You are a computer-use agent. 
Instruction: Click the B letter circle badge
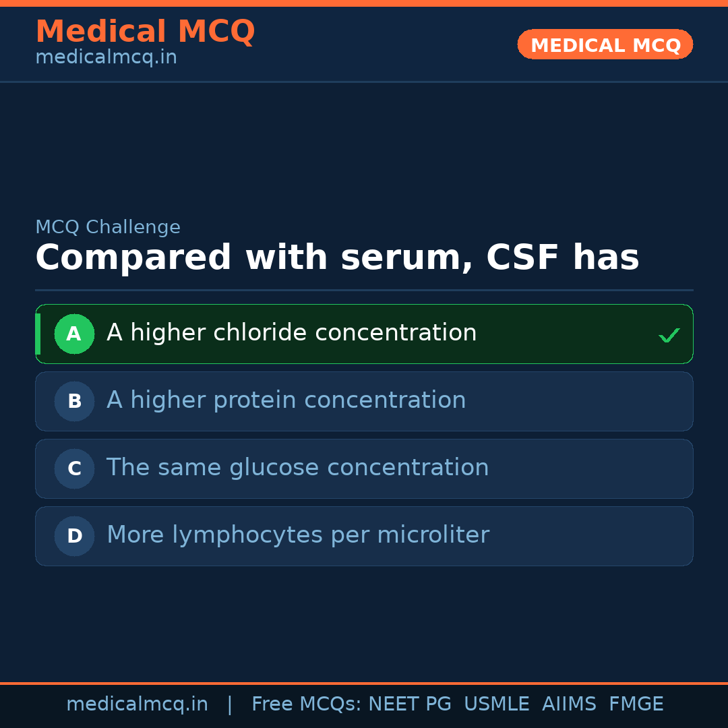(74, 401)
